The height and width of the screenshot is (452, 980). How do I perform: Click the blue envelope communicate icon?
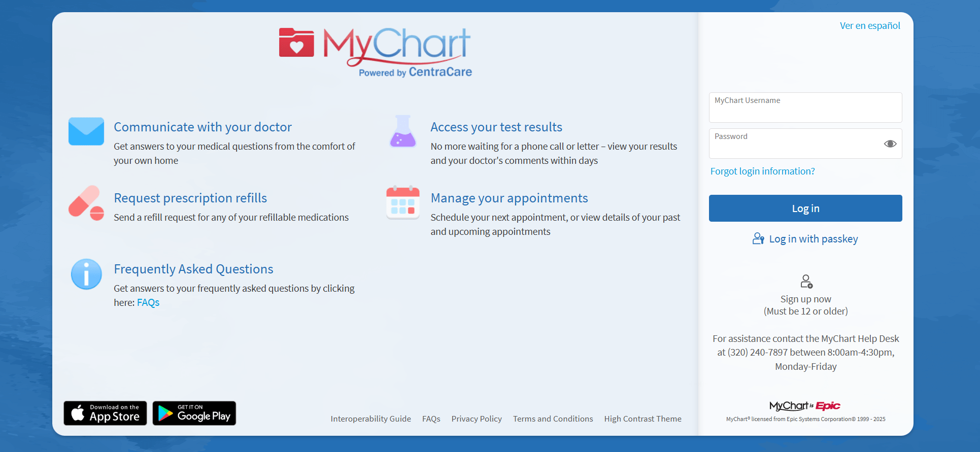coord(86,131)
